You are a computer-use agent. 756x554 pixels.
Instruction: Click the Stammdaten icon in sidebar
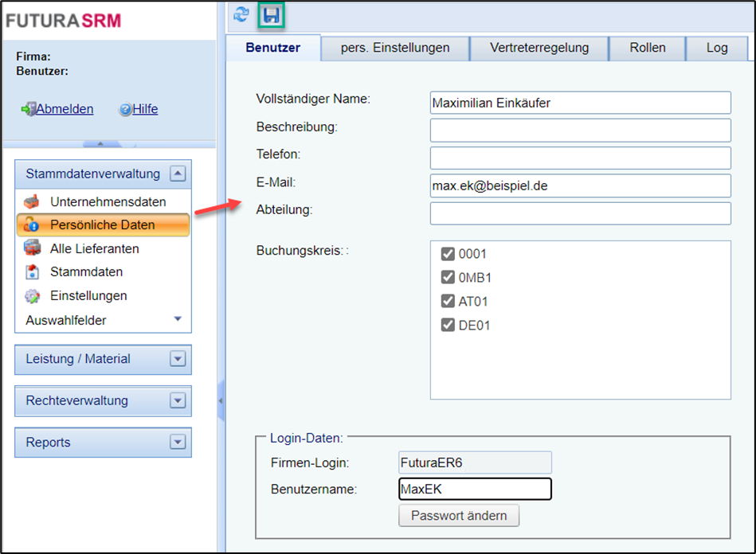point(32,272)
